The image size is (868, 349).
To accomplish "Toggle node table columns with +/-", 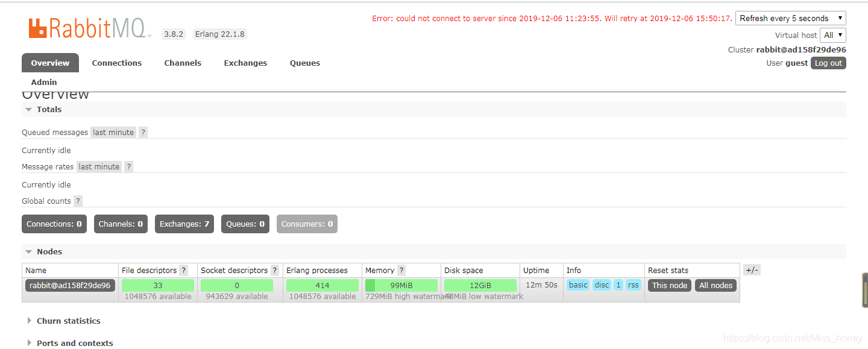I will pos(752,270).
